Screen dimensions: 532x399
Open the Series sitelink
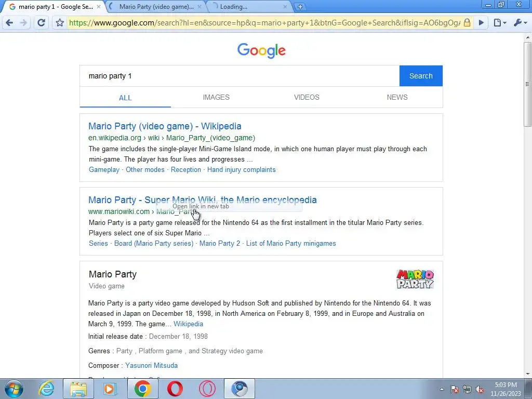[x=98, y=243]
